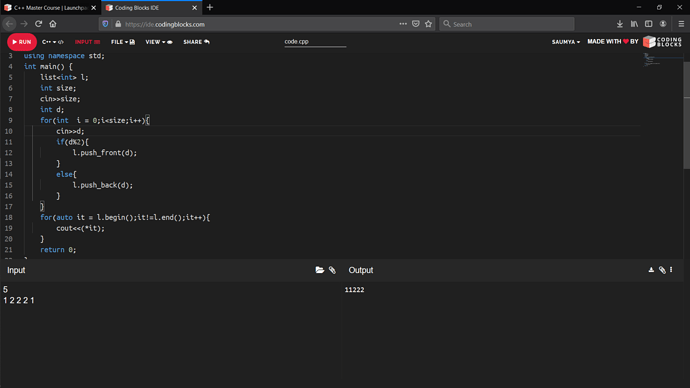This screenshot has width=690, height=388.
Task: Go forward in browser history
Action: [24, 24]
